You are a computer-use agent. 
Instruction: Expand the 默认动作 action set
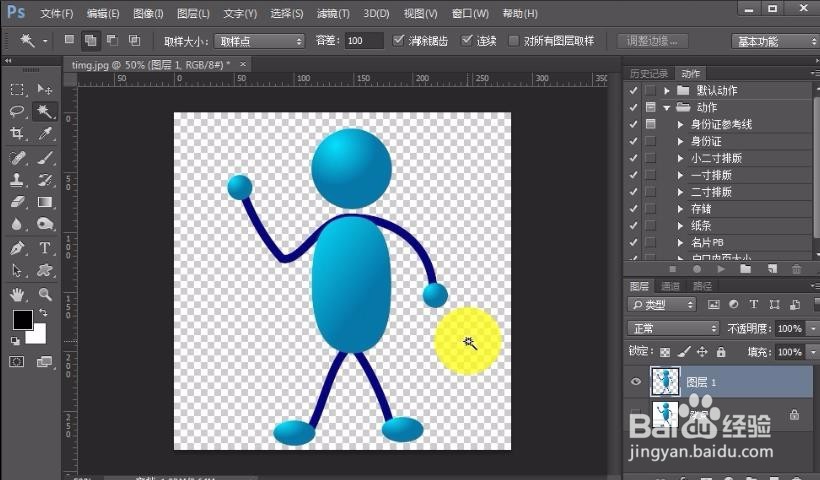[667, 90]
